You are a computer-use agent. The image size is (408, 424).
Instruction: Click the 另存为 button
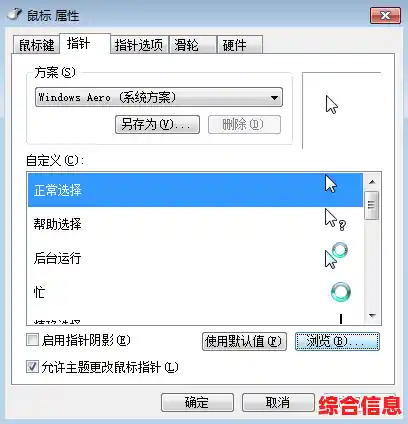click(x=157, y=125)
